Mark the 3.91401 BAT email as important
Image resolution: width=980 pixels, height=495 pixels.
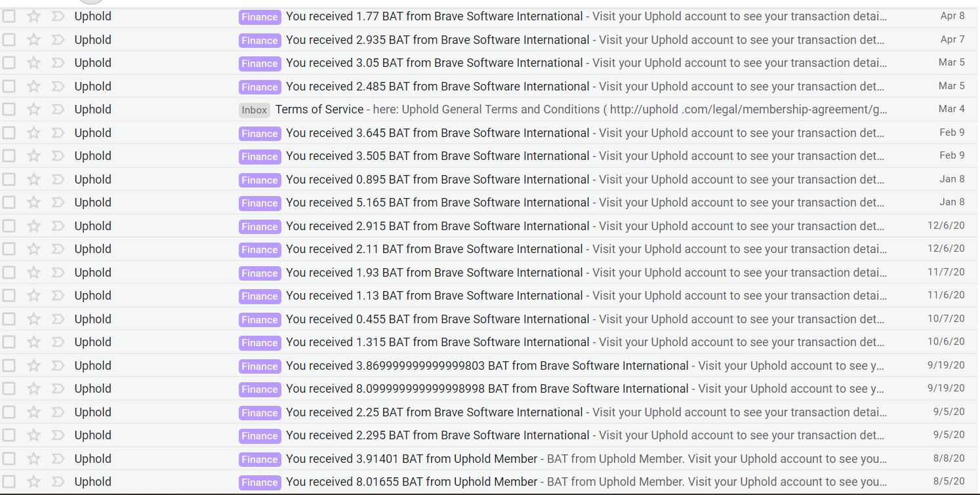(58, 459)
